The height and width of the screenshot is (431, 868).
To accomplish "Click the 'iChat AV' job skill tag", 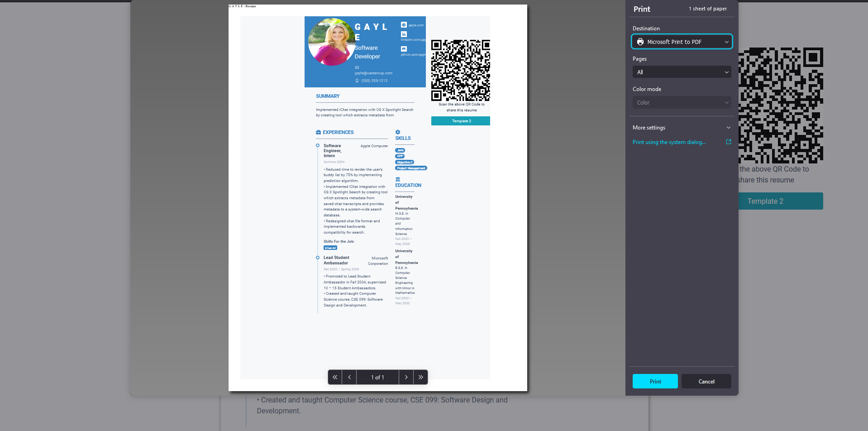I will coord(330,248).
